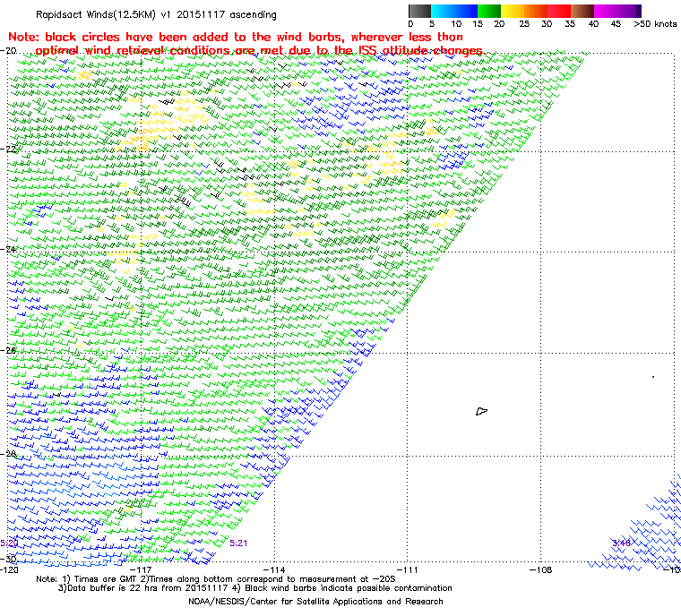Click the purple 3:46 swath time marker
This screenshot has height=616, width=681.
(622, 543)
